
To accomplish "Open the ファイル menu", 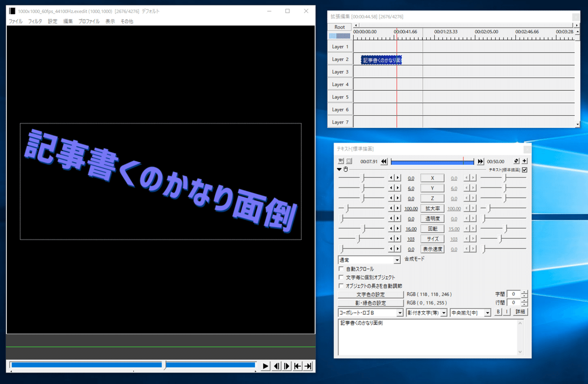I will (15, 21).
